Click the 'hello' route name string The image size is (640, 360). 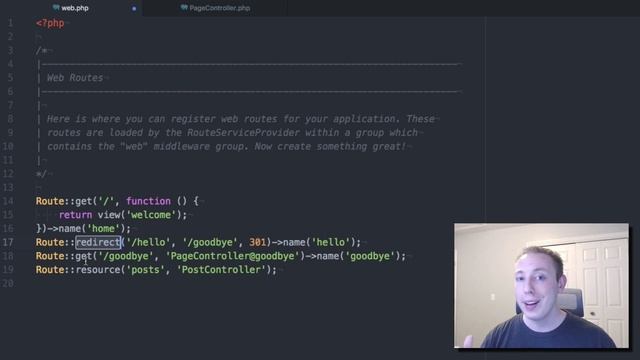pos(331,242)
